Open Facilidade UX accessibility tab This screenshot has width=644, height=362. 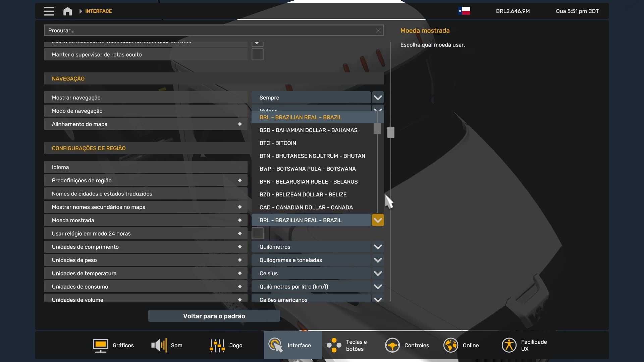[524, 345]
